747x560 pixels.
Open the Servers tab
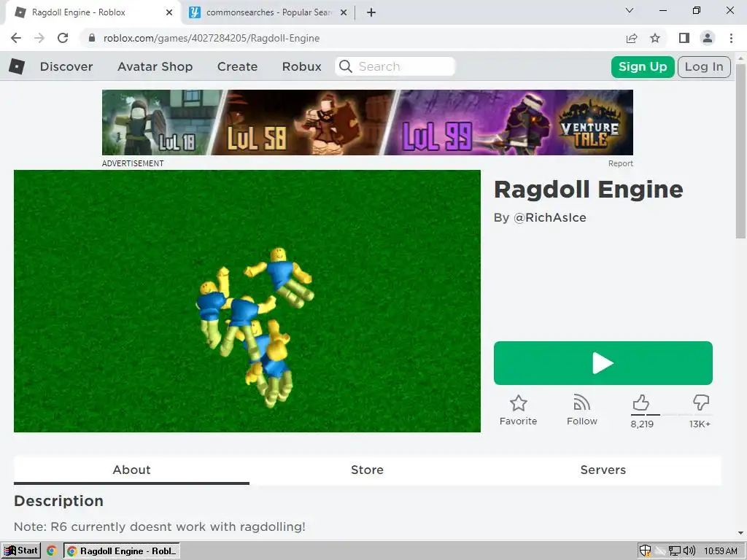click(x=603, y=470)
